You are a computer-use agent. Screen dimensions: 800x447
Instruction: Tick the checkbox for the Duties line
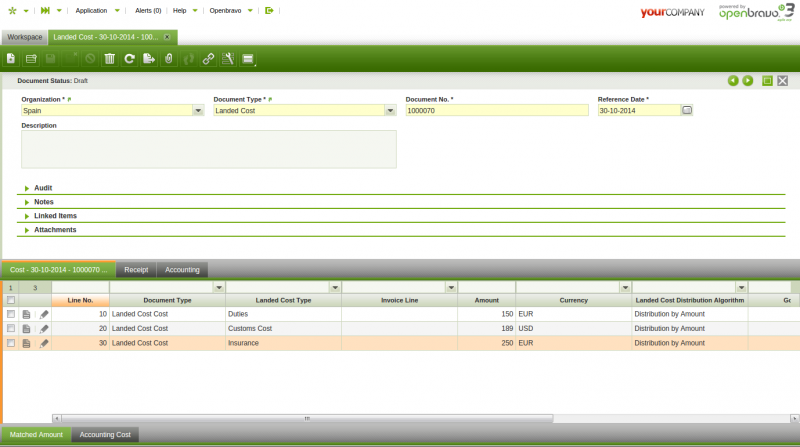(11, 314)
